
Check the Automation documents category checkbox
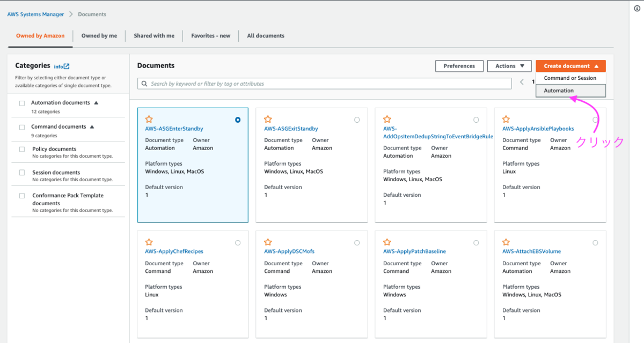point(22,103)
